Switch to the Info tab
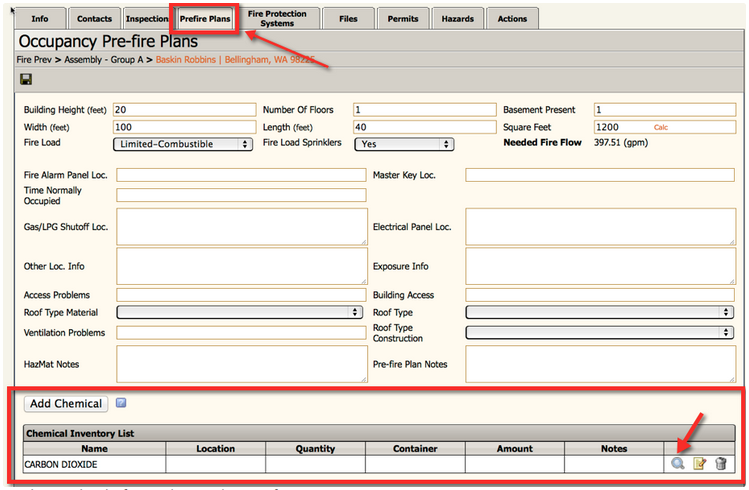749x490 pixels. [40, 19]
